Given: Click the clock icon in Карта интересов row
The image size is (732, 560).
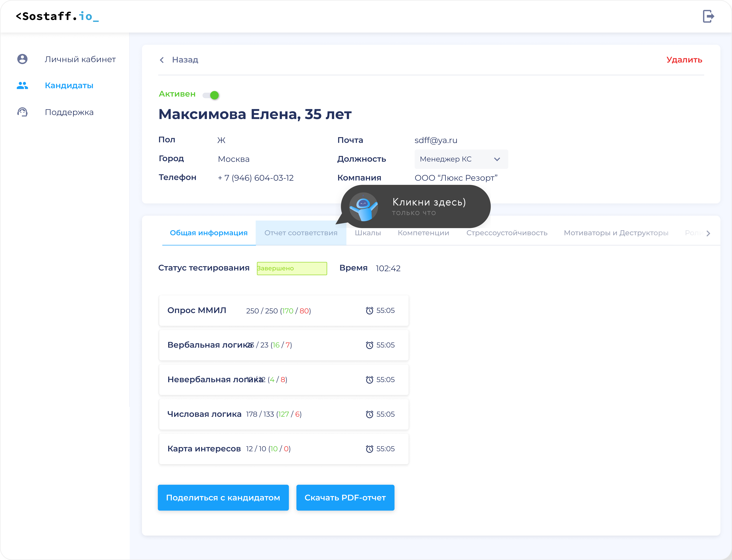Looking at the screenshot, I should click(369, 449).
